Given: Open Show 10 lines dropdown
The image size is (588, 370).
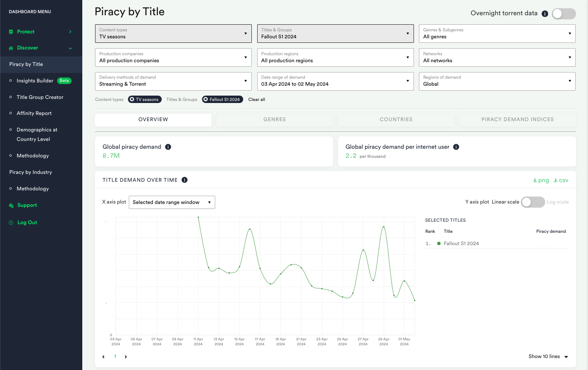Looking at the screenshot, I should tap(548, 357).
